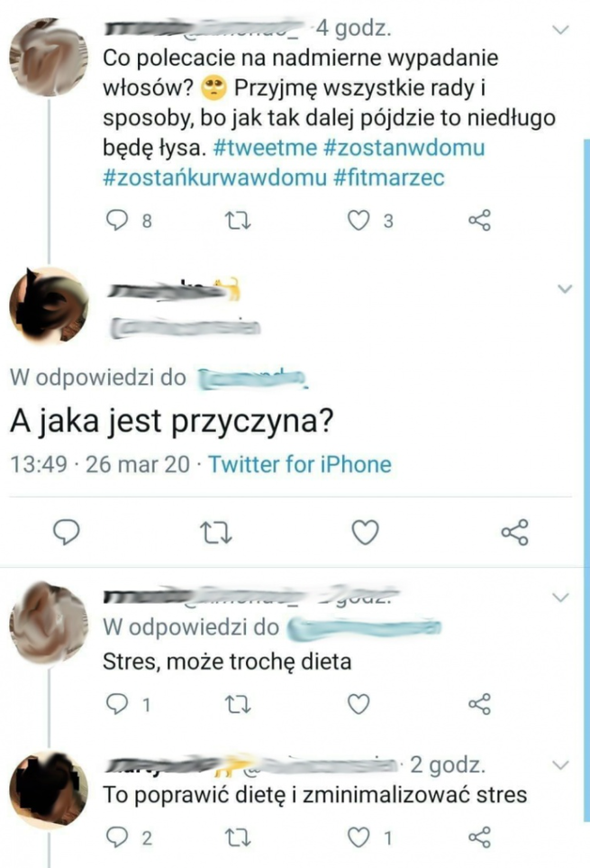Like the tweet with 3 likes
Viewport: 590px width, 868px height.
tap(359, 220)
